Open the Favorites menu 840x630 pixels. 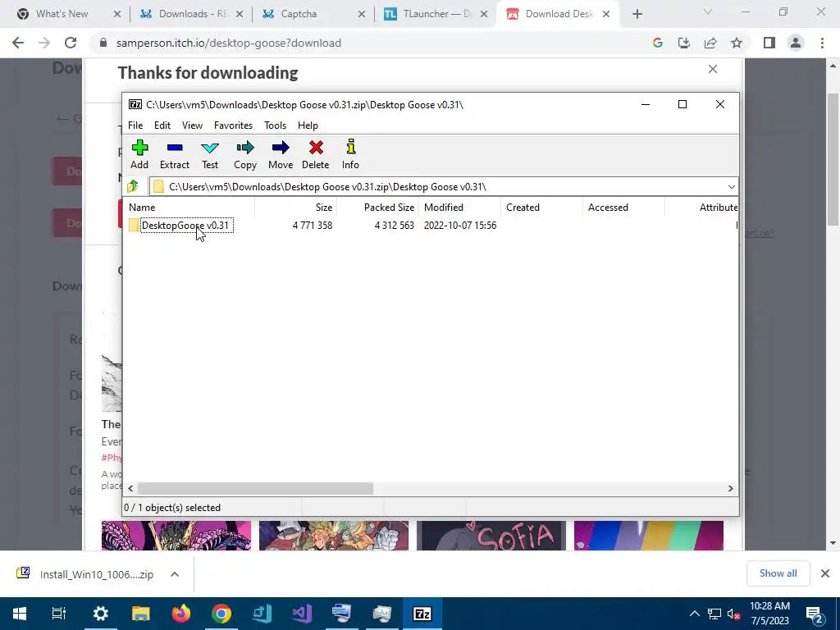coord(233,126)
